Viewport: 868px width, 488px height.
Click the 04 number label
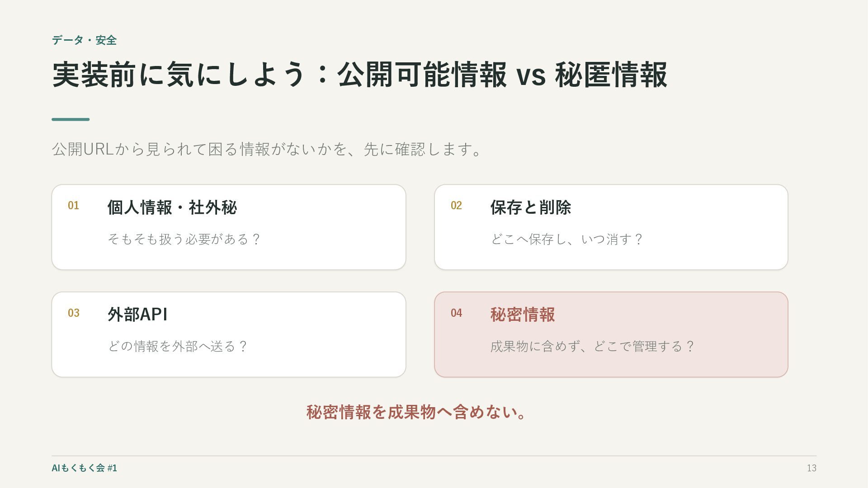coord(456,313)
